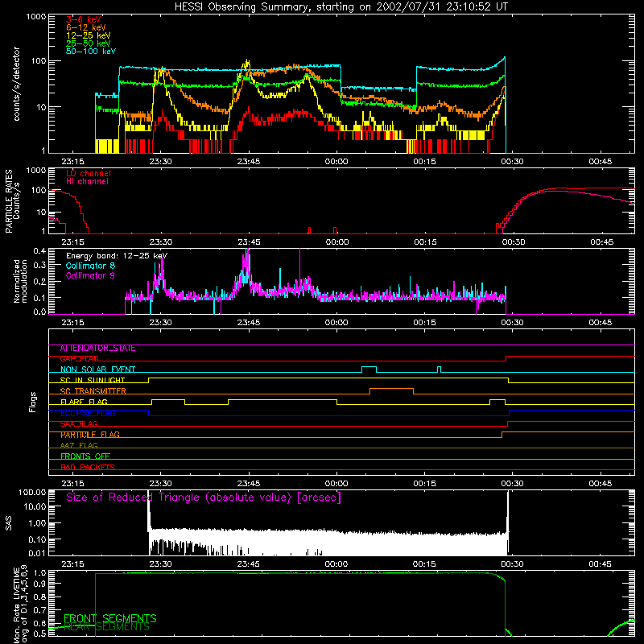
Task: Click the FLARE_FLAG label
Action: click(x=84, y=402)
